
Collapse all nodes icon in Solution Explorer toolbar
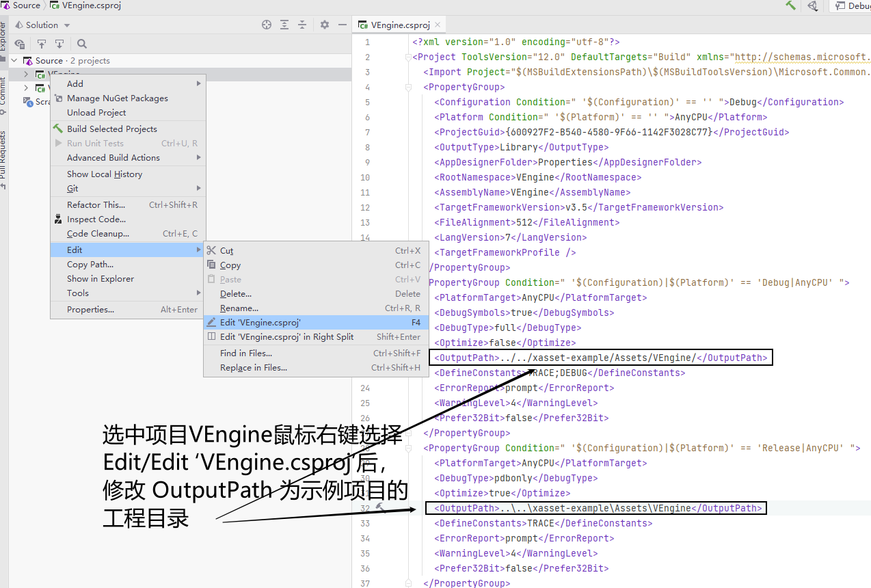click(302, 24)
